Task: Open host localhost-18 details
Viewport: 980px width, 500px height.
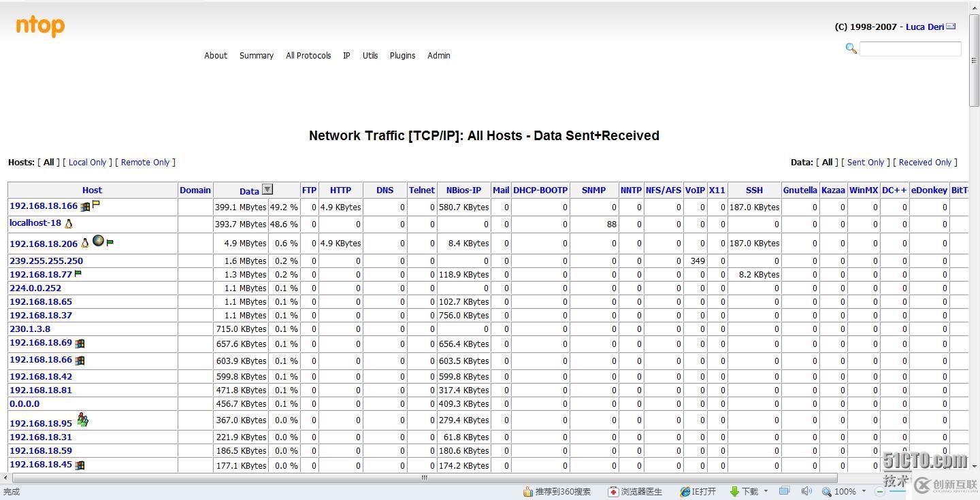Action: [35, 223]
